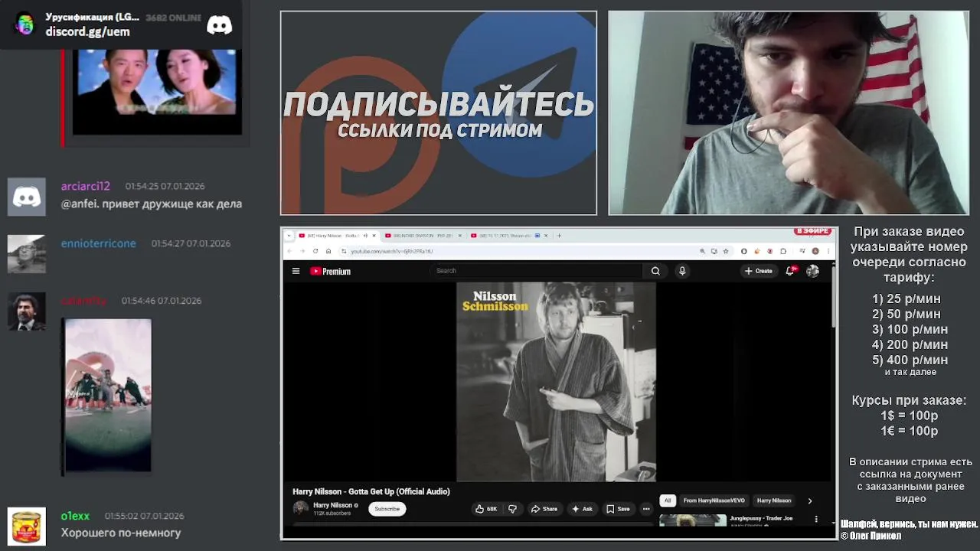Open the ennioterricone username in chat
Image resolution: width=980 pixels, height=551 pixels.
[x=98, y=243]
